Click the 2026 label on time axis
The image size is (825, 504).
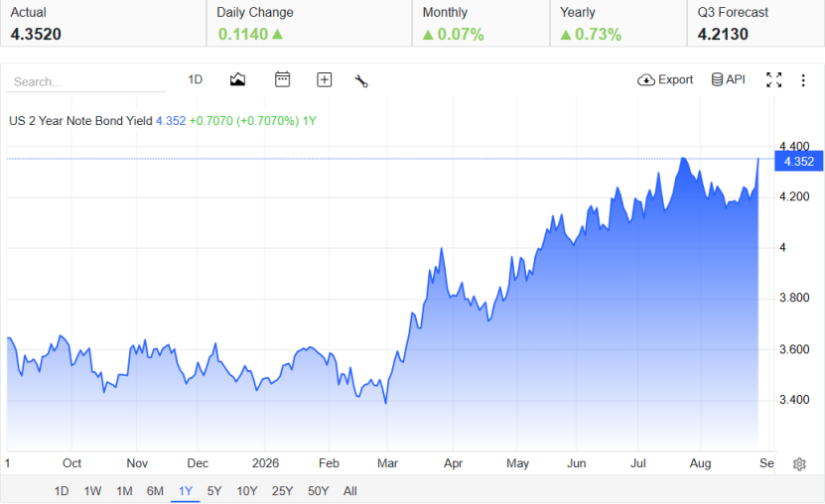[265, 463]
